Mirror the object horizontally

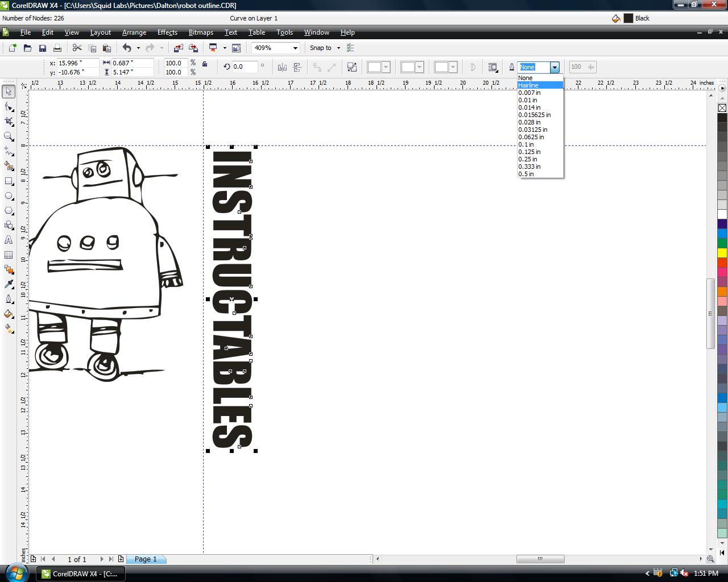pos(282,67)
